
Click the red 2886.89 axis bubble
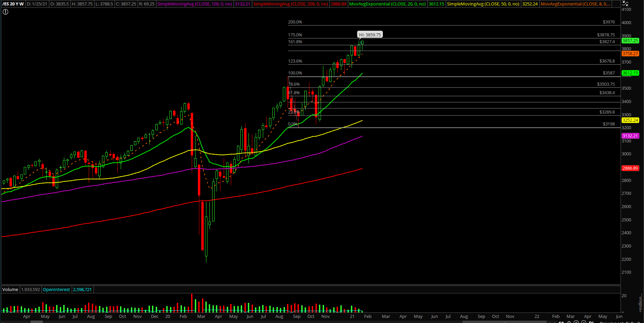click(630, 168)
